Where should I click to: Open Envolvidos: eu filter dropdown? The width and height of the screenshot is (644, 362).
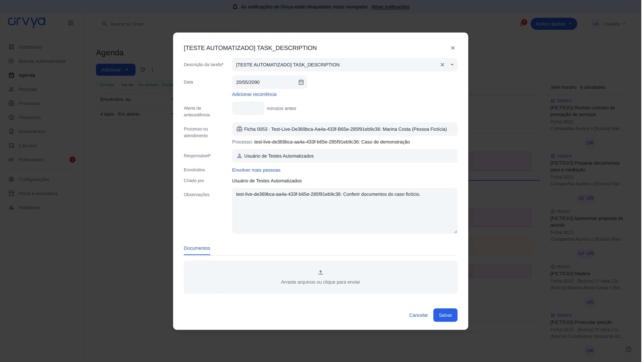pos(135,99)
